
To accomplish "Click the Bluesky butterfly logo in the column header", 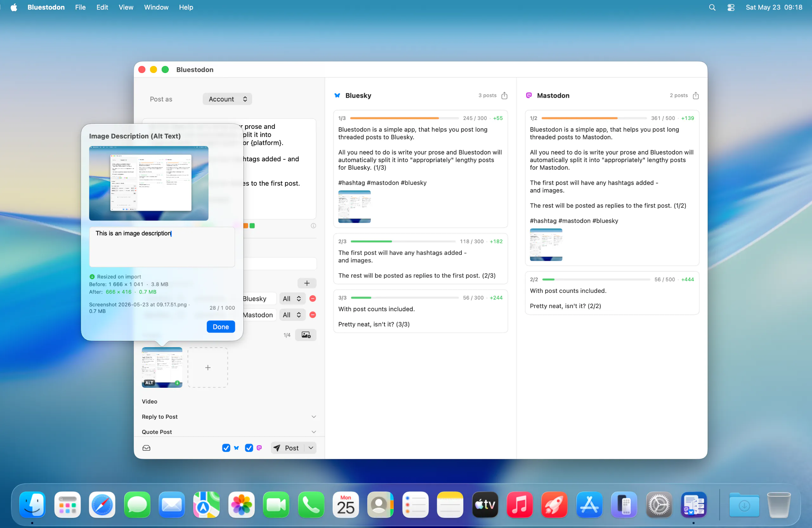I will [x=337, y=96].
